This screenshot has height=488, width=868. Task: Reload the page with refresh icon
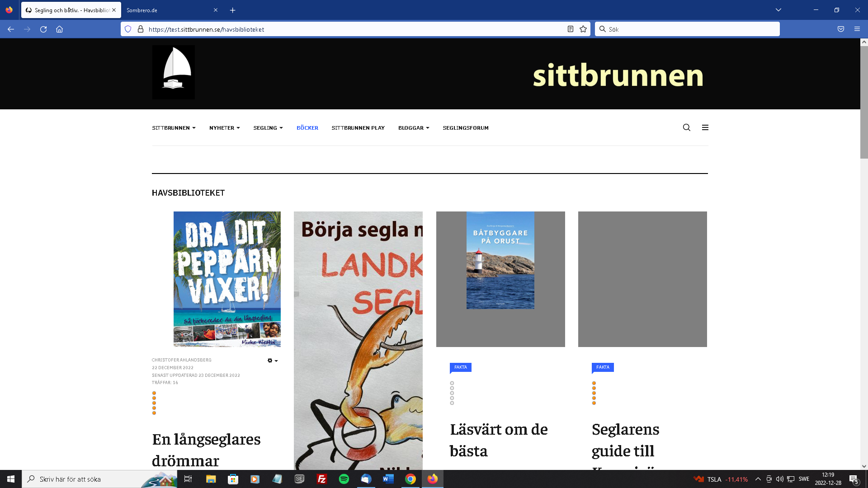(x=43, y=29)
